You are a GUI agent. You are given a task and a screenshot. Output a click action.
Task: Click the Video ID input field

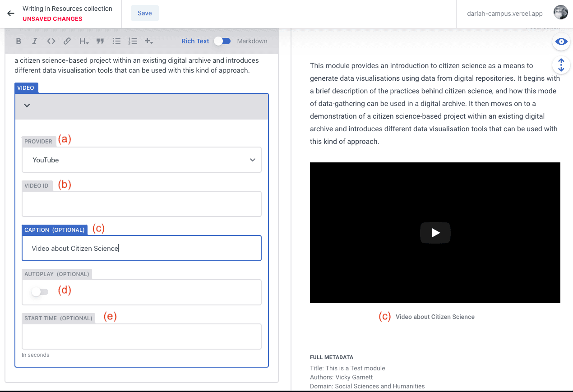click(x=142, y=204)
